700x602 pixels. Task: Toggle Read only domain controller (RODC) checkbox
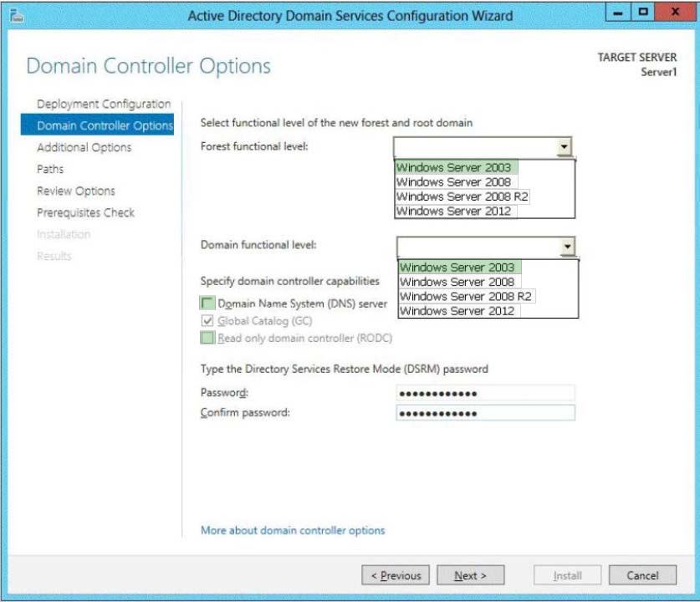pyautogui.click(x=207, y=338)
